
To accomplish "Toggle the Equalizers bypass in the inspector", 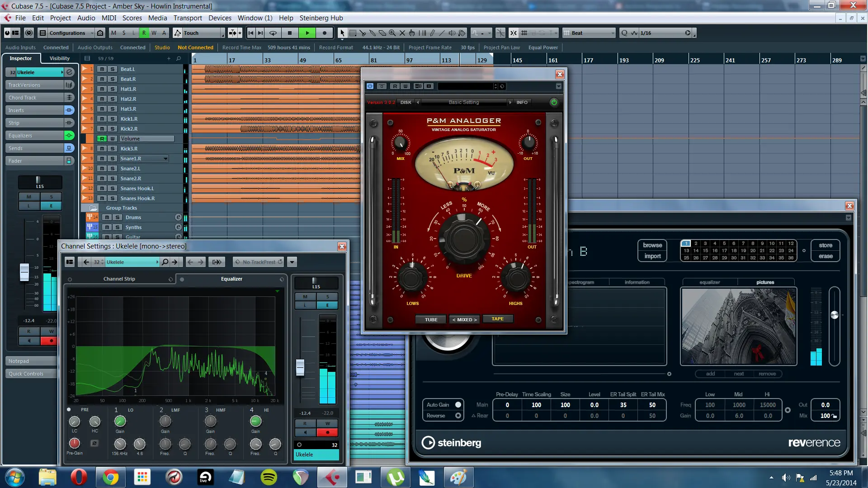I will pos(69,136).
